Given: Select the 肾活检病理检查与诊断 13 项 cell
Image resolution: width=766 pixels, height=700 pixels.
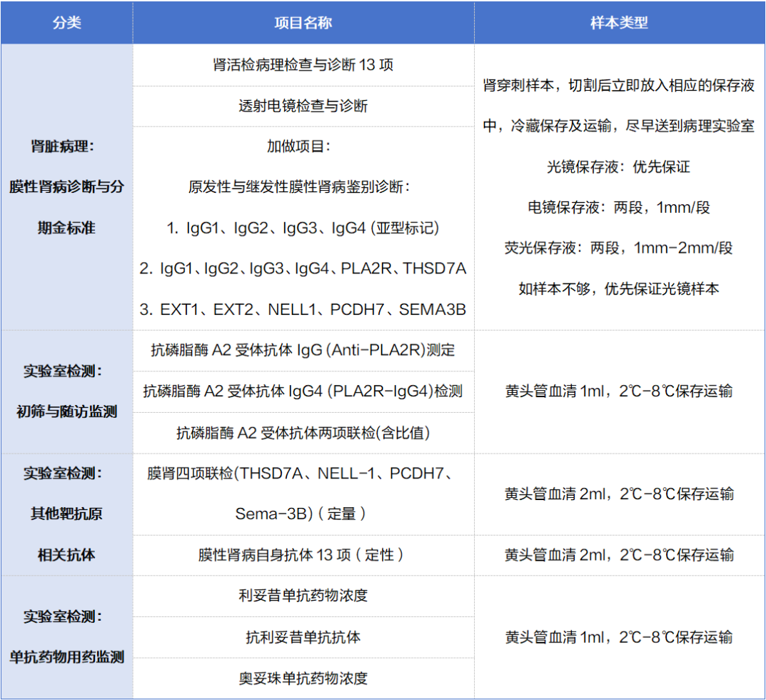Looking at the screenshot, I should [303, 64].
